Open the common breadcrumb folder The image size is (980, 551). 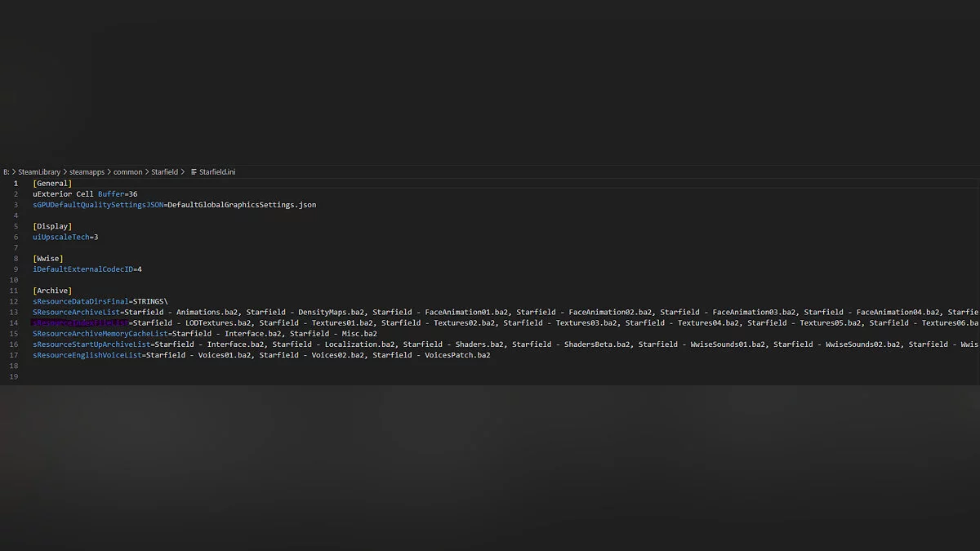(128, 172)
